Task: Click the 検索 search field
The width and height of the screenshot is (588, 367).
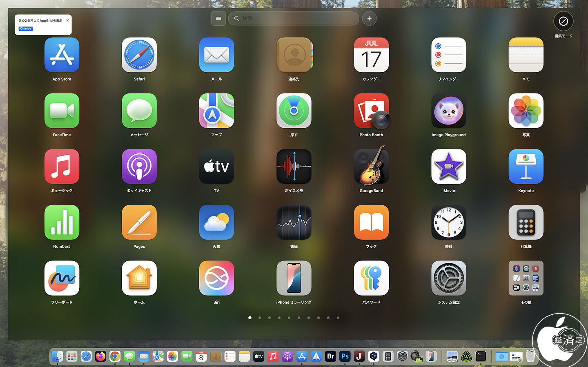Action: point(294,18)
